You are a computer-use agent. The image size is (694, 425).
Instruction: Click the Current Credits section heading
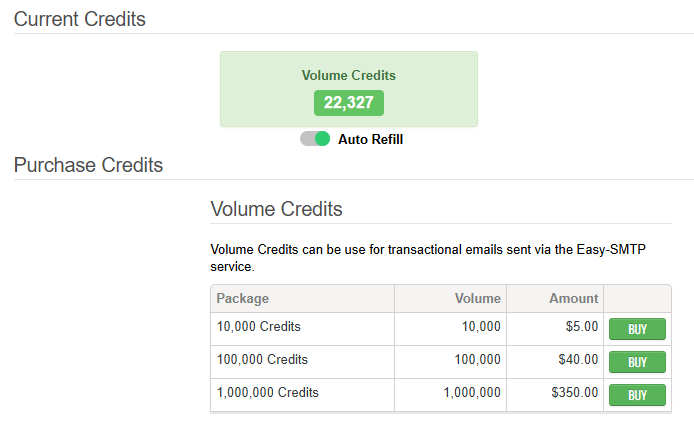[x=79, y=19]
